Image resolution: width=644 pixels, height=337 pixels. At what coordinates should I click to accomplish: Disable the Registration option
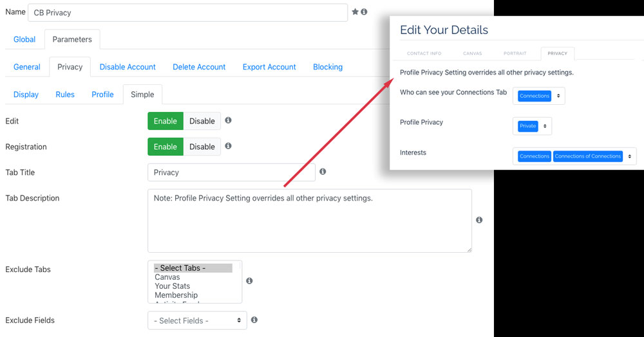point(202,147)
